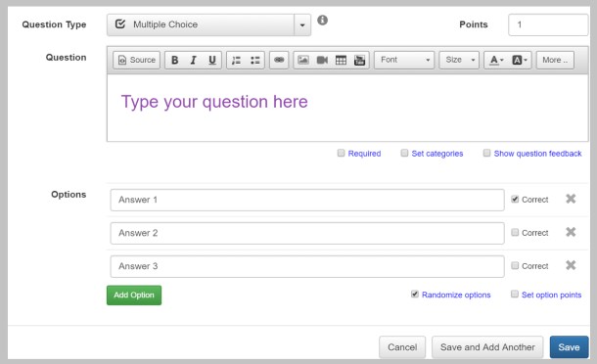Uncheck Correct for Answer 1
The height and width of the screenshot is (364, 597).
pos(515,200)
